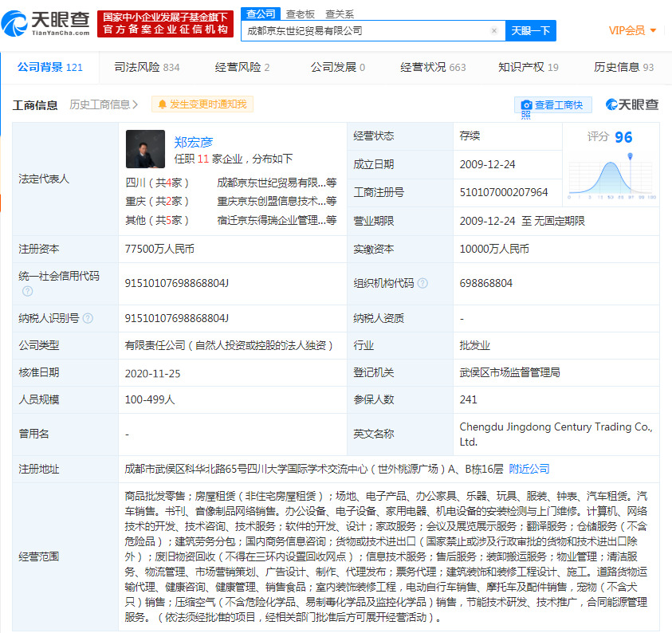This screenshot has height=633, width=672.
Task: Click the score distribution chart marker
Action: tap(630, 156)
